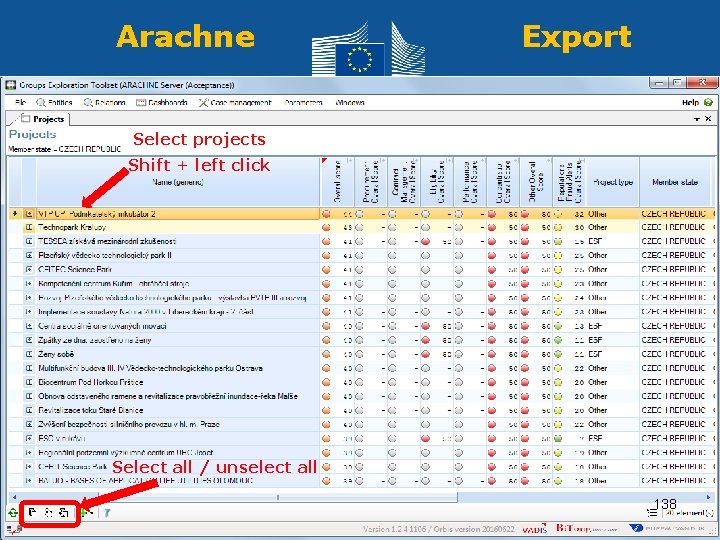This screenshot has width=720, height=540.
Task: Click the Member state = CZECH REPUBLIC filter text
Action: click(x=65, y=149)
